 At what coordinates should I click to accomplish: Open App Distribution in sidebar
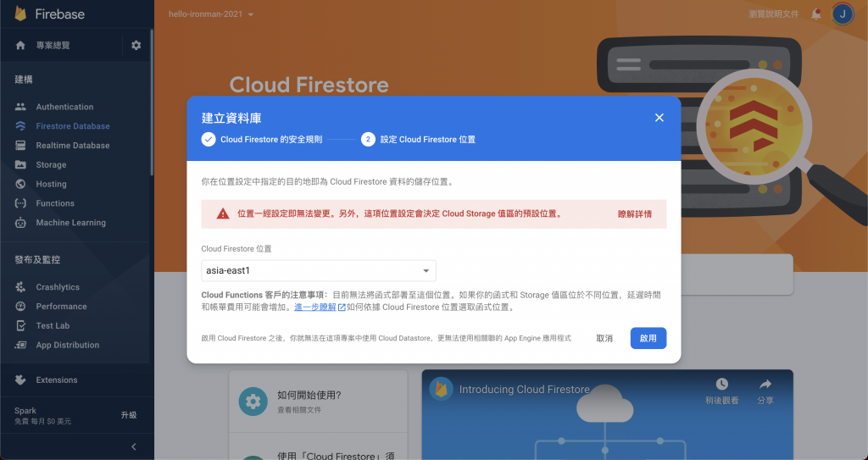coord(68,345)
